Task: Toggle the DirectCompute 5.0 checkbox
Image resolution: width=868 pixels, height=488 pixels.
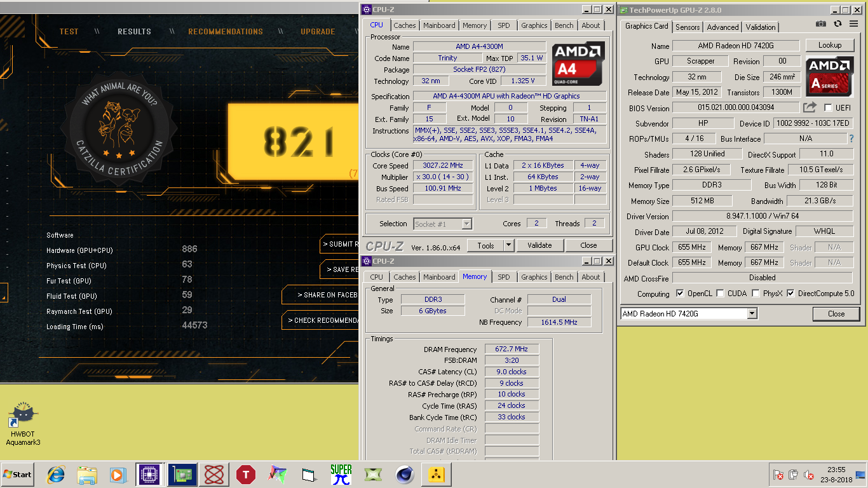Action: [x=791, y=294]
